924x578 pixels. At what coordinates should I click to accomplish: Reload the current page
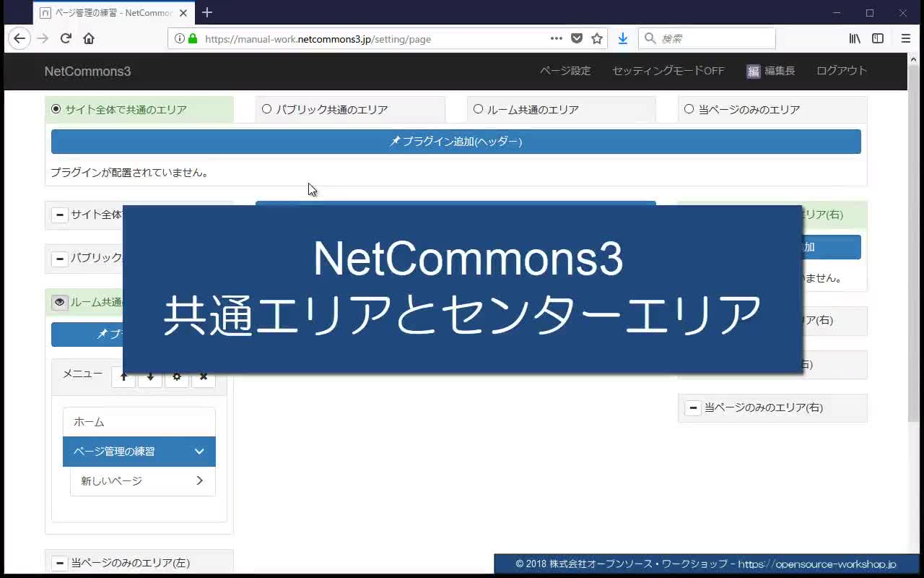[66, 38]
